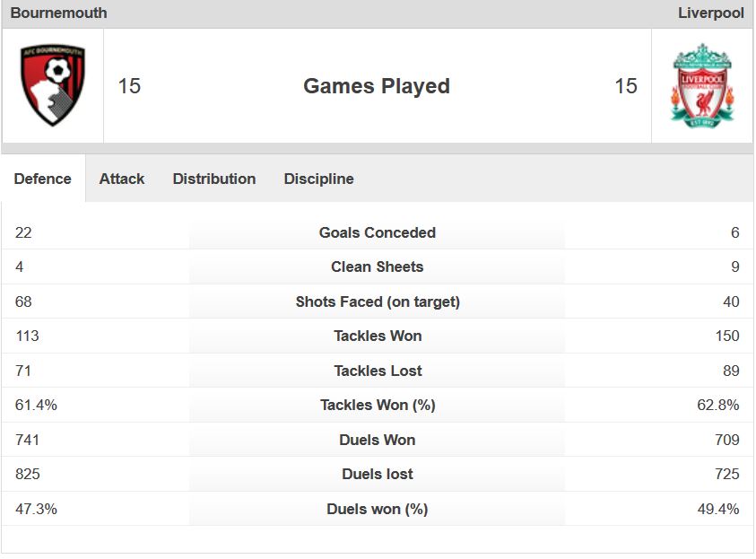The width and height of the screenshot is (756, 559).
Task: Select the Tackles Won row label
Action: pyautogui.click(x=378, y=336)
